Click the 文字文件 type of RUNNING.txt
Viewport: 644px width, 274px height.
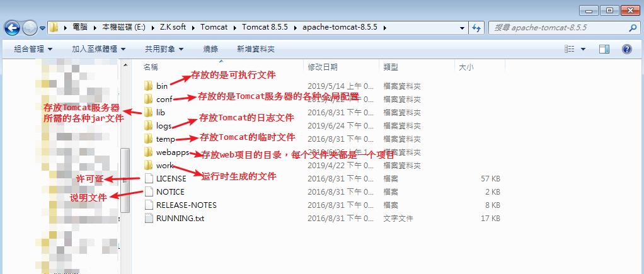click(x=398, y=218)
